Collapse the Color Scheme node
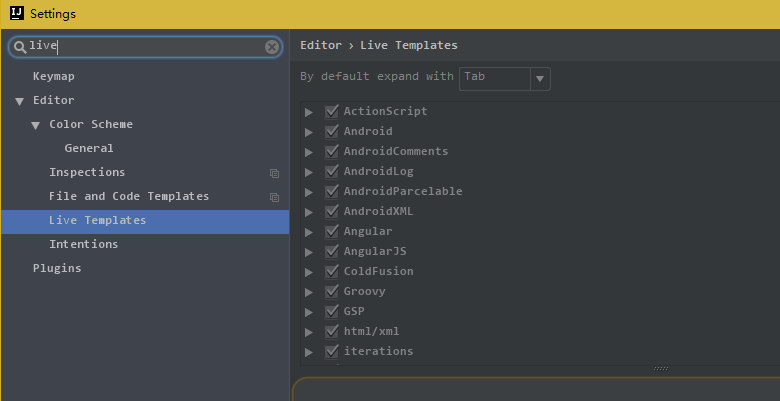The image size is (780, 401). (36, 125)
